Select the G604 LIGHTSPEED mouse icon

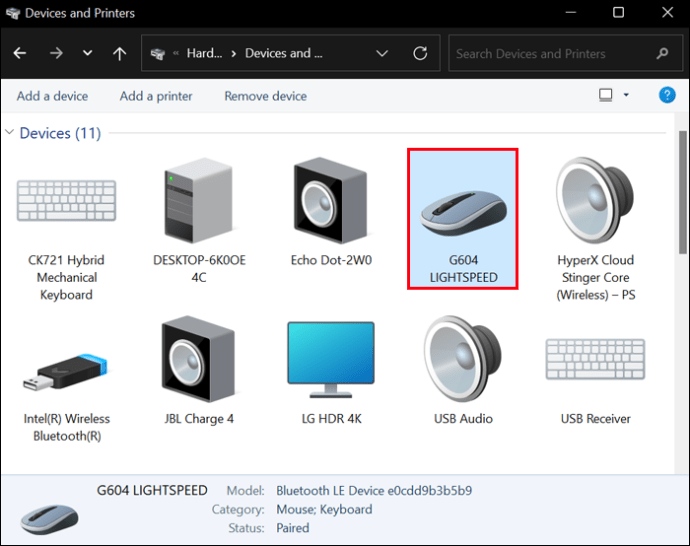tap(463, 213)
